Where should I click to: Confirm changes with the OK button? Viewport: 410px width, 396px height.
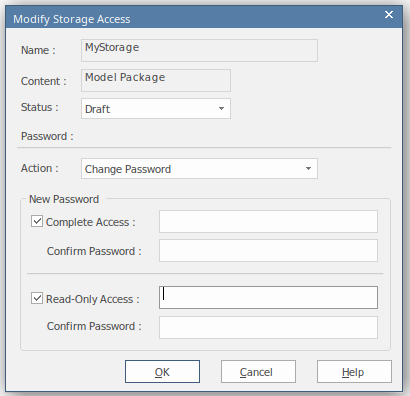tap(162, 371)
